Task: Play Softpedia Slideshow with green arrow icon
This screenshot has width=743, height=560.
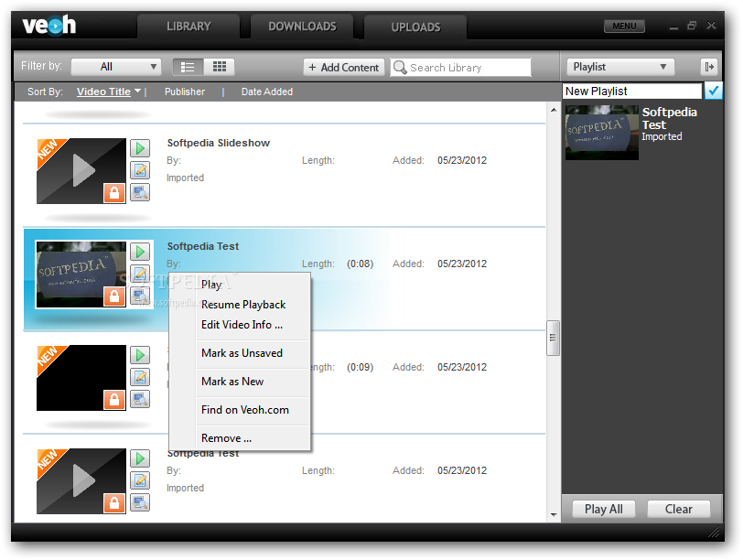Action: 140,148
